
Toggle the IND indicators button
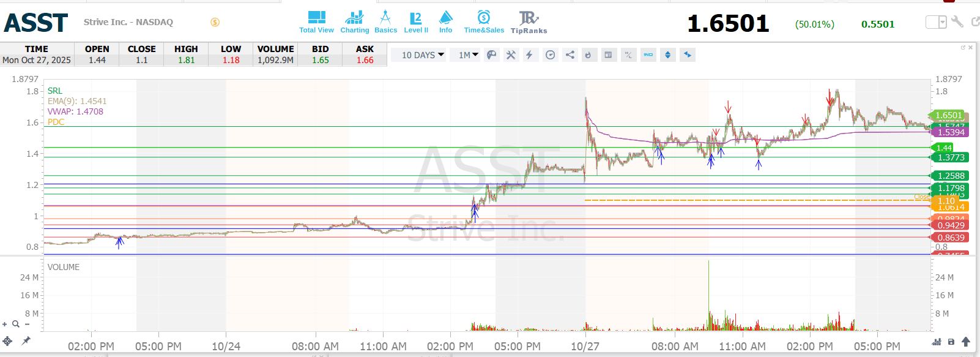648,55
